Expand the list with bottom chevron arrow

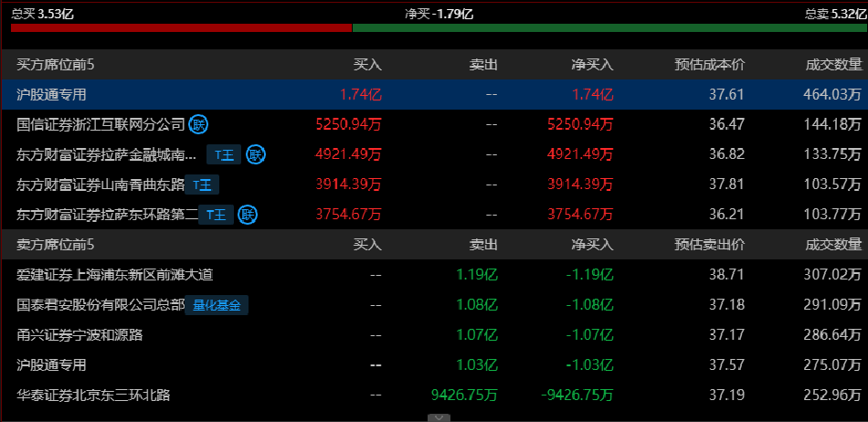[439, 417]
